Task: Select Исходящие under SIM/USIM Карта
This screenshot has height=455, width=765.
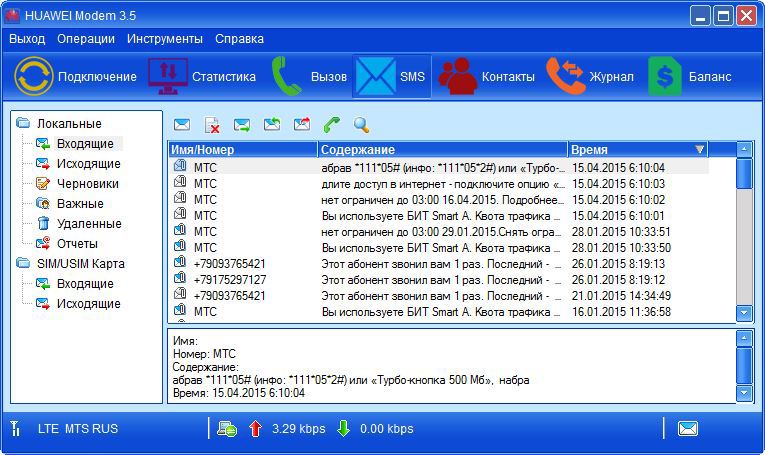Action: coord(89,303)
